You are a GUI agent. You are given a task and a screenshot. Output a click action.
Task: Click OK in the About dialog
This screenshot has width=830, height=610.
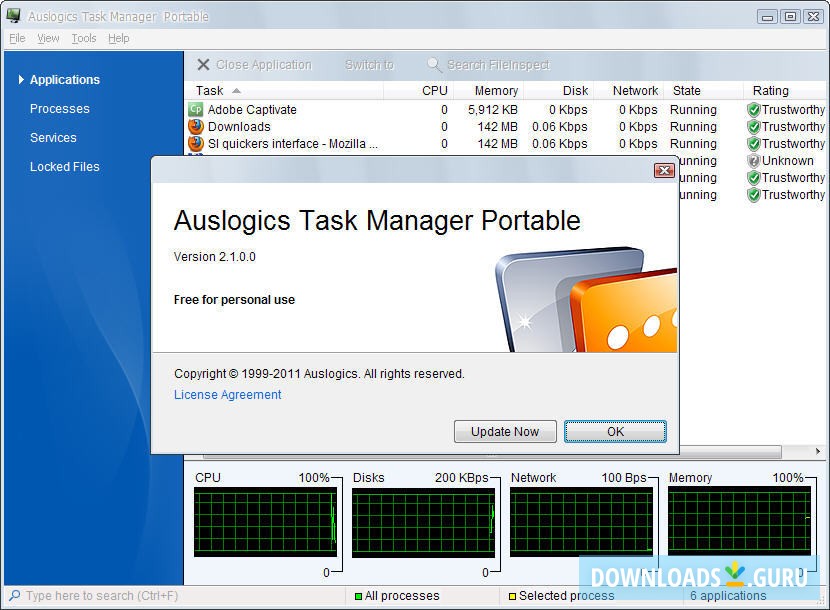point(615,432)
